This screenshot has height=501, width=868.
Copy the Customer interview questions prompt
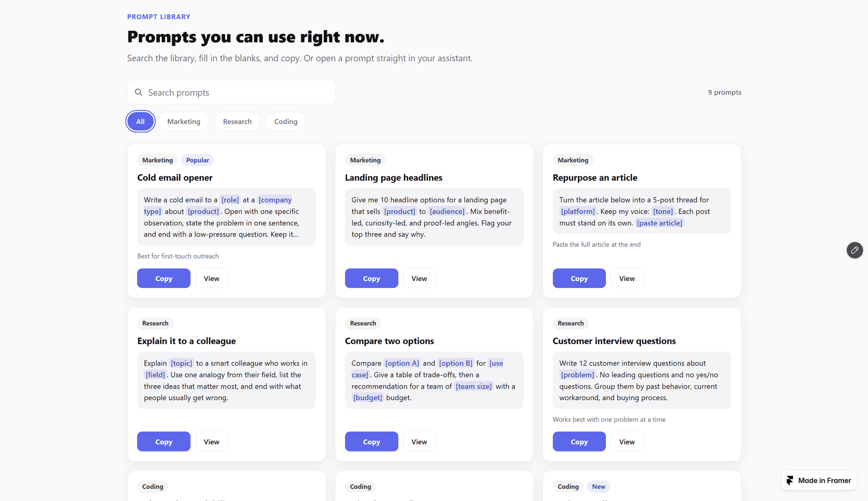point(579,442)
